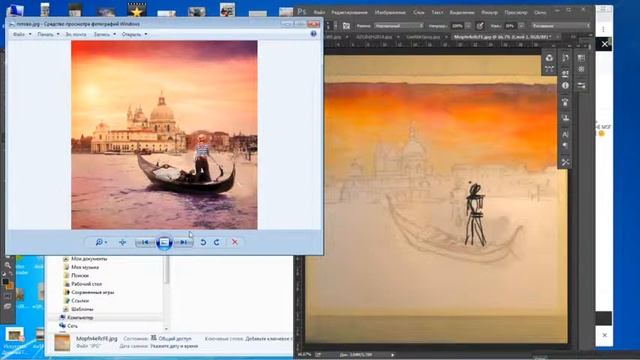The height and width of the screenshot is (360, 640).
Task: Click Эл. почта in photo viewer
Action: (76, 34)
